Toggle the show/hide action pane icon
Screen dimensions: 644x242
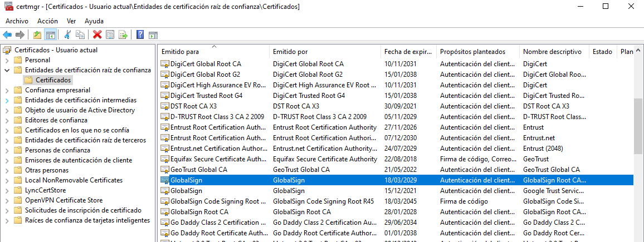point(153,34)
